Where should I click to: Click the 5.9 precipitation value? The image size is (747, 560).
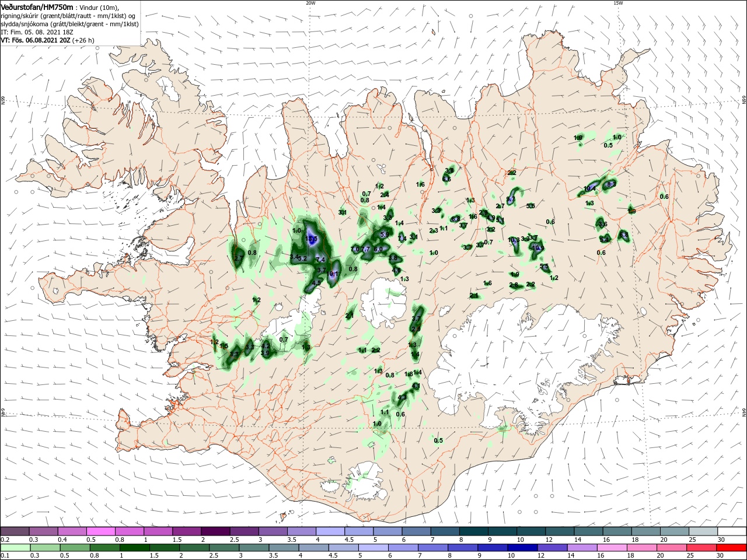click(x=384, y=235)
